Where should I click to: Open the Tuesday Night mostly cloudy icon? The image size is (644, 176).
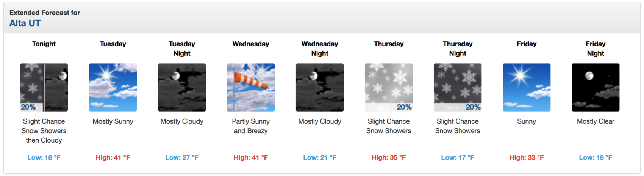(x=182, y=87)
